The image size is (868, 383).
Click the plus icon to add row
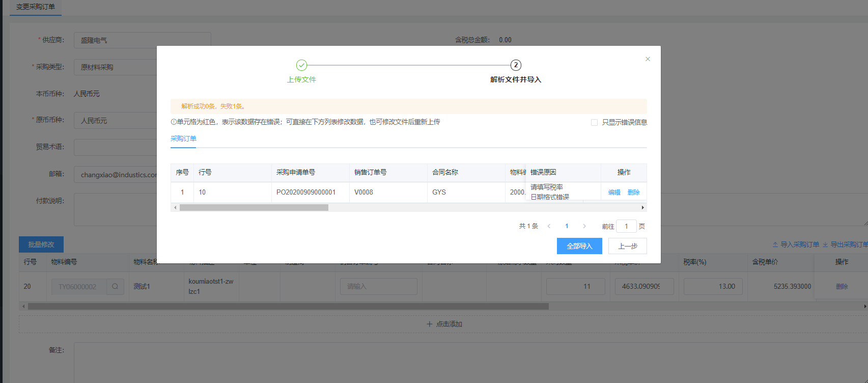point(429,324)
